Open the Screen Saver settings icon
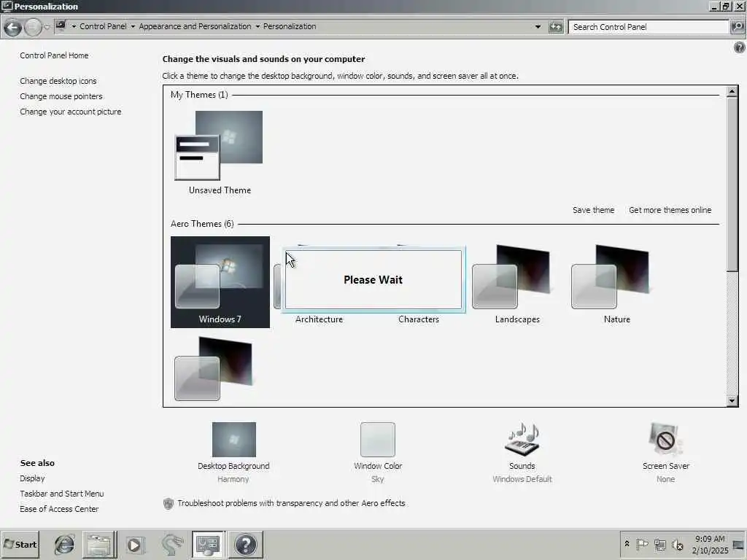Viewport: 747px width, 560px height. pyautogui.click(x=665, y=440)
